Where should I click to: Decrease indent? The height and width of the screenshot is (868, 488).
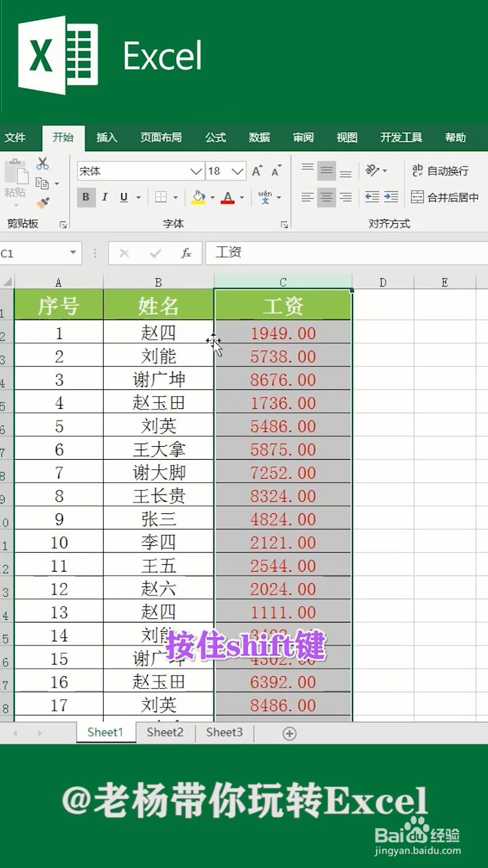point(372,197)
